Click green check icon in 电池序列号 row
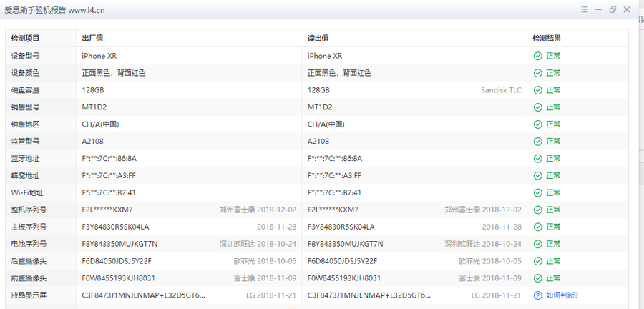The width and height of the screenshot is (644, 309). pyautogui.click(x=537, y=244)
